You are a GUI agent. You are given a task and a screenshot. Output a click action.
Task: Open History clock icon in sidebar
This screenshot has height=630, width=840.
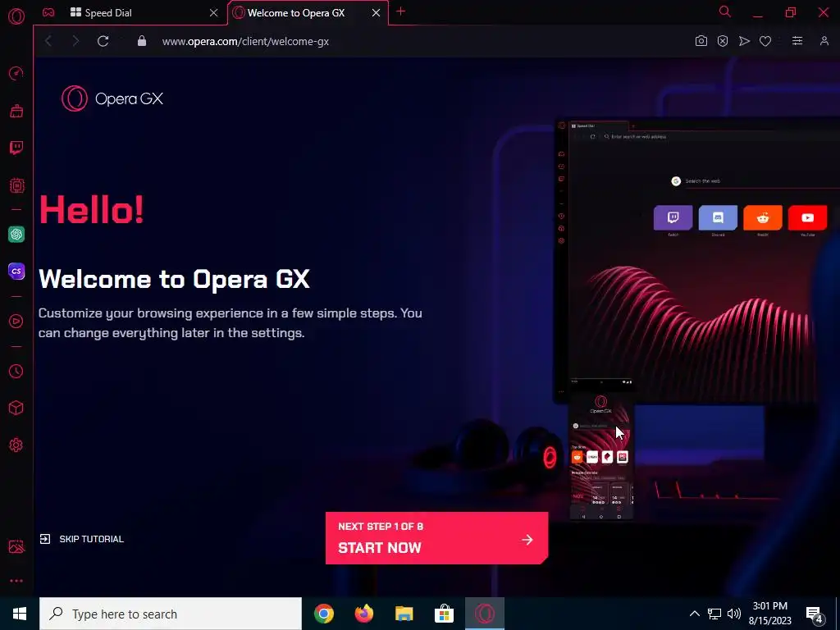coord(16,372)
